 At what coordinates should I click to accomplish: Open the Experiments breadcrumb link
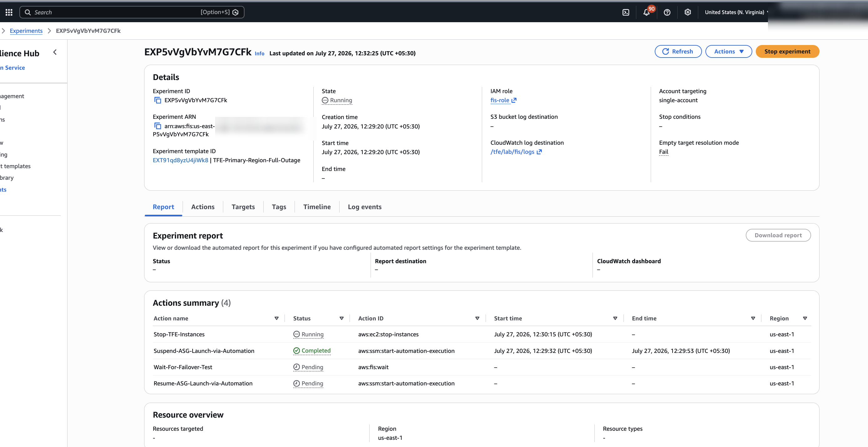coord(26,31)
